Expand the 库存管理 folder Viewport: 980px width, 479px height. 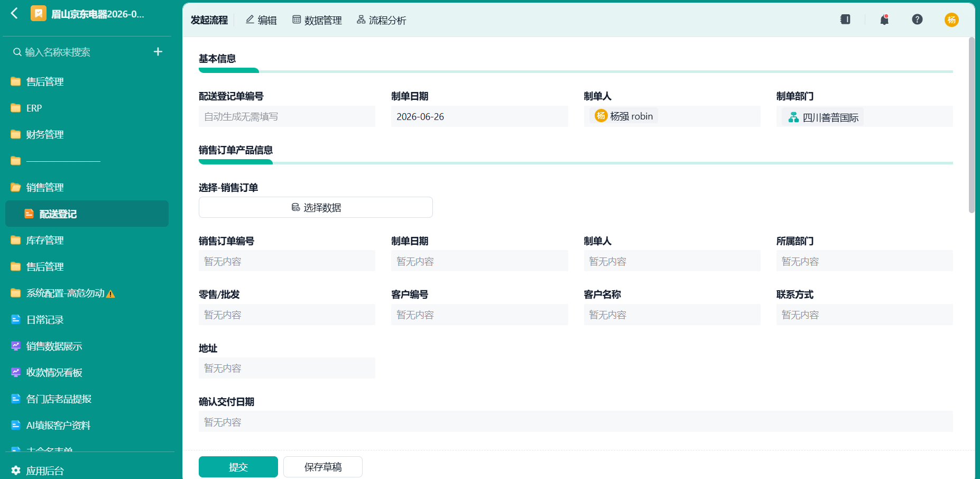coord(16,240)
